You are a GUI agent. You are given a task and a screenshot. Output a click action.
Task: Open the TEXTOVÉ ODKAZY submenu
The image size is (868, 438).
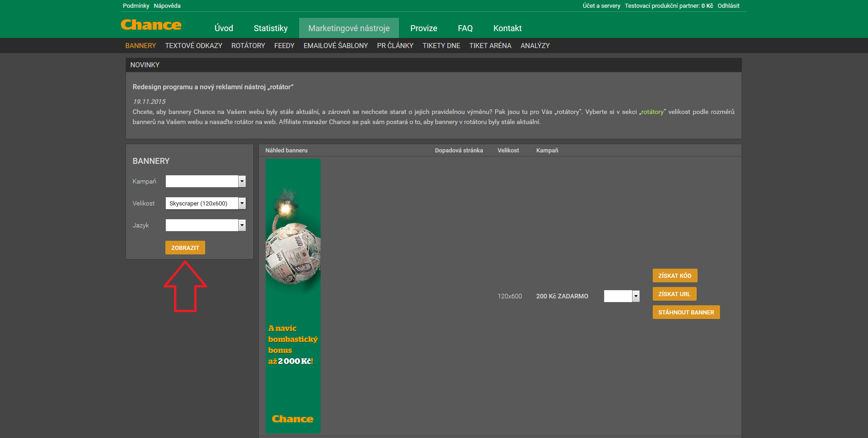(194, 46)
